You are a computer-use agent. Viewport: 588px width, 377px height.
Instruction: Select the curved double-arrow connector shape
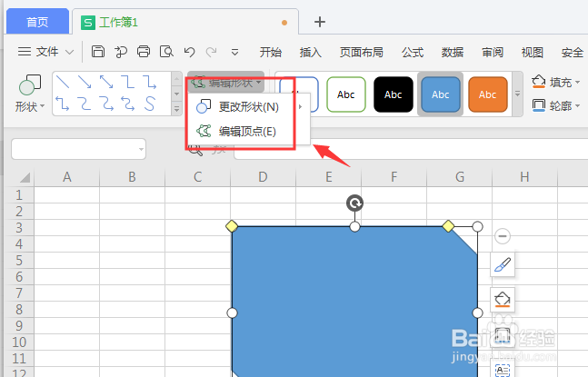[128, 104]
